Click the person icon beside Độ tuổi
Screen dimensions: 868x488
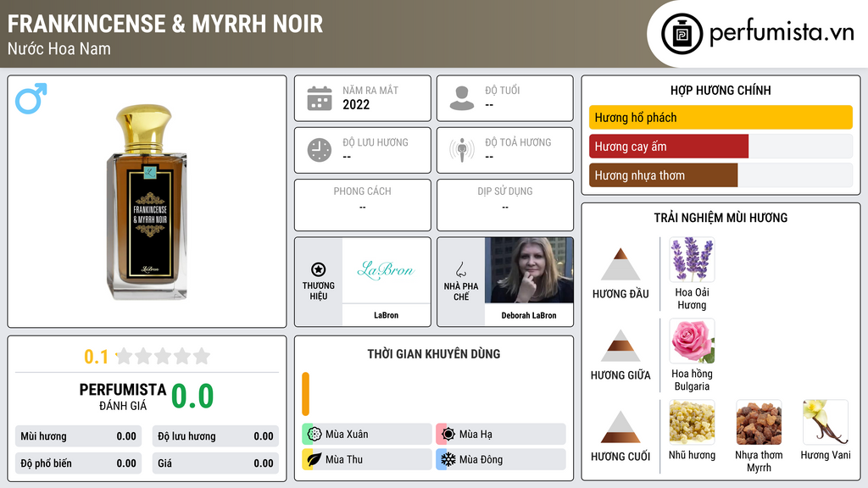(462, 98)
